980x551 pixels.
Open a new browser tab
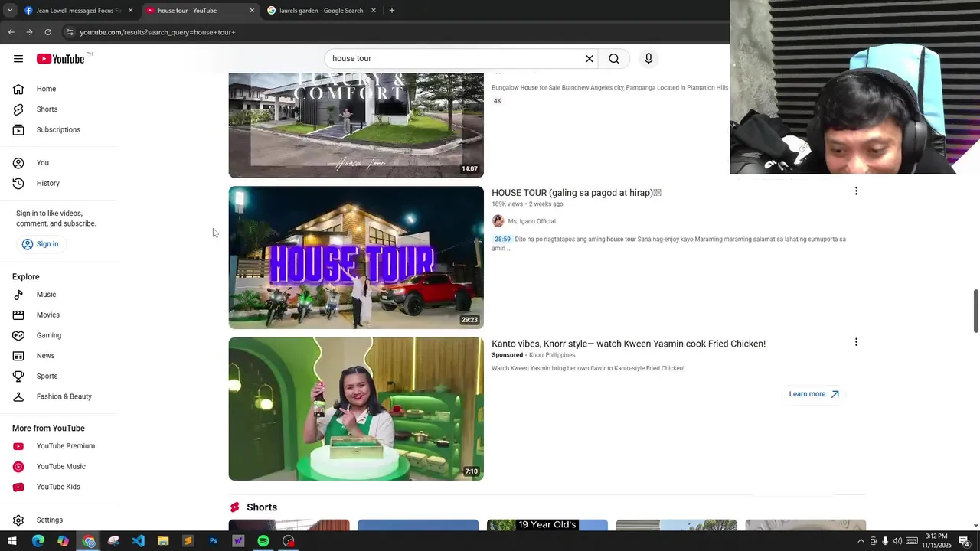(391, 11)
